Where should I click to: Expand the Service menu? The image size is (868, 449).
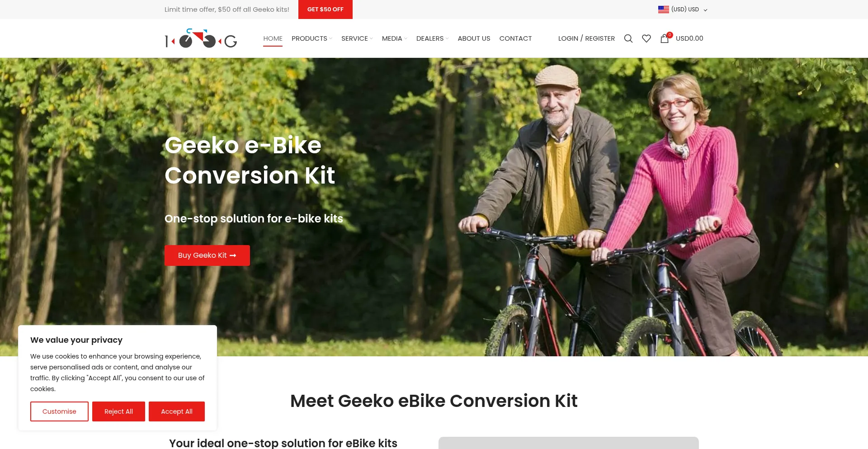tap(357, 38)
